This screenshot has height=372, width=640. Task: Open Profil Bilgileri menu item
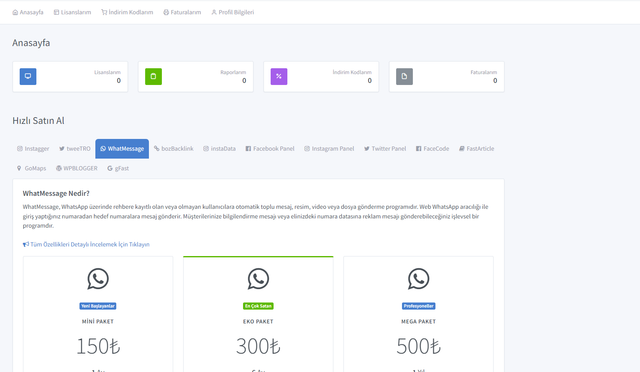coord(233,12)
